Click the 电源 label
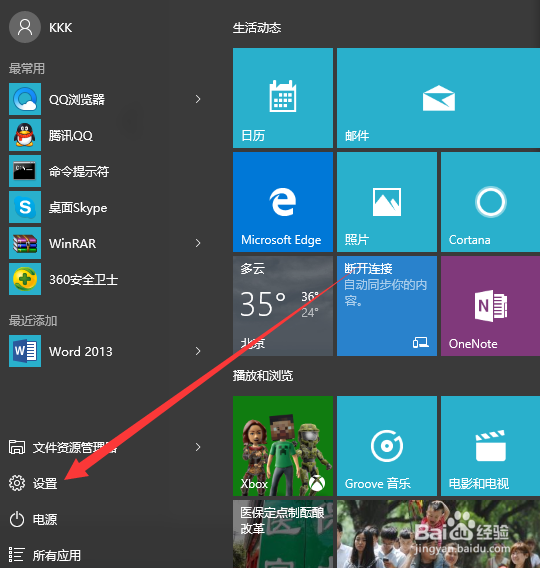 tap(45, 519)
